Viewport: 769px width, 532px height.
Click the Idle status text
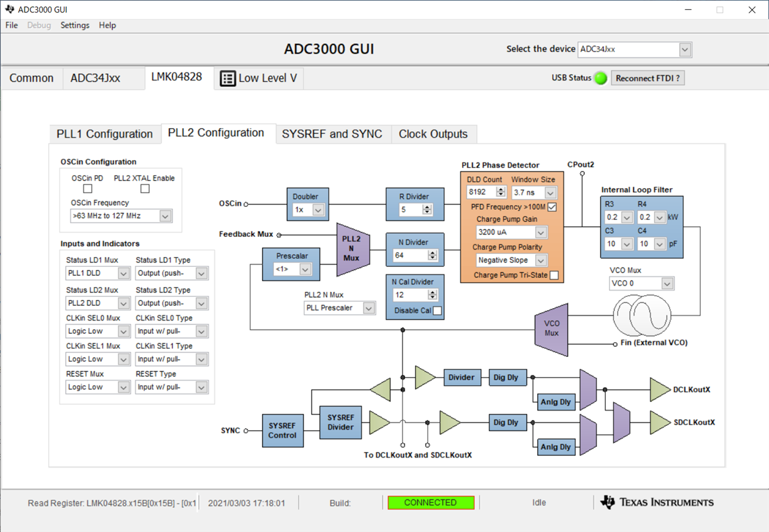pos(539,503)
